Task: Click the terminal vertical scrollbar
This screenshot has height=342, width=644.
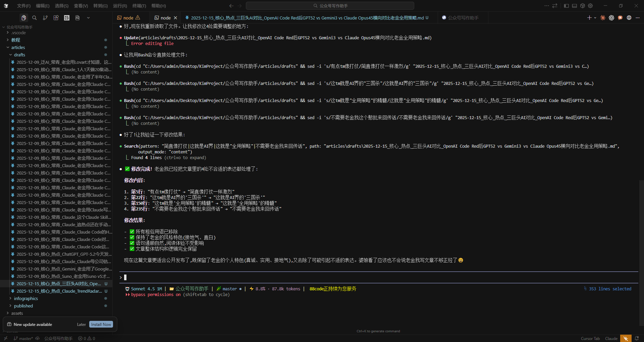Action: click(641, 252)
